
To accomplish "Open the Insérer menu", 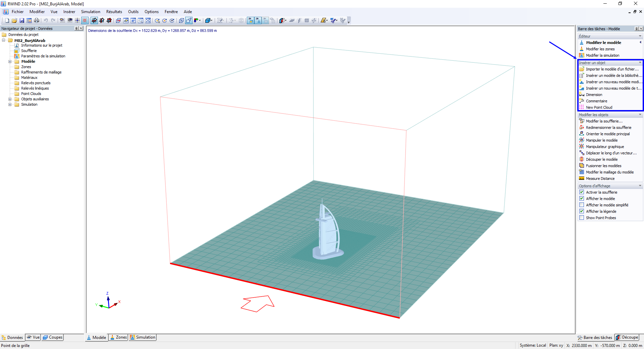I will 69,12.
